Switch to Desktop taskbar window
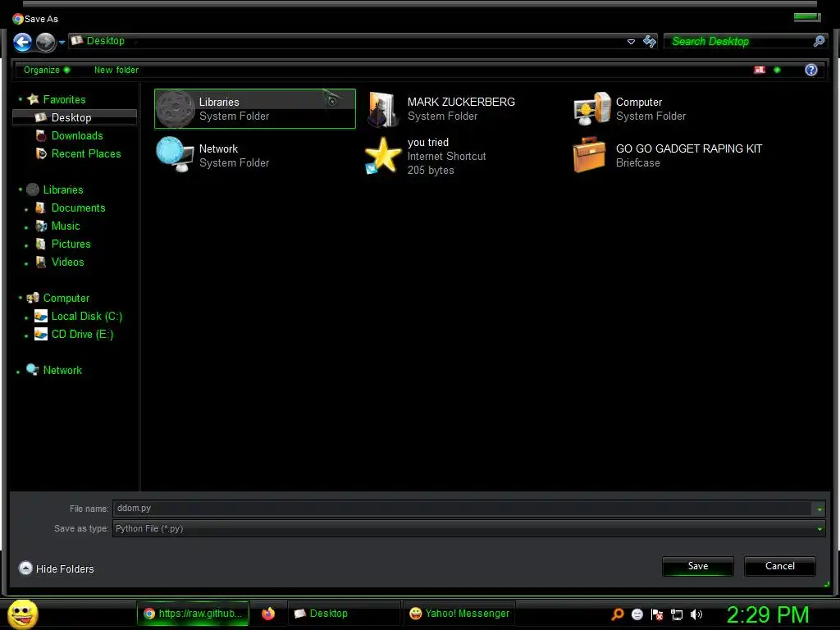The width and height of the screenshot is (840, 630). [343, 614]
